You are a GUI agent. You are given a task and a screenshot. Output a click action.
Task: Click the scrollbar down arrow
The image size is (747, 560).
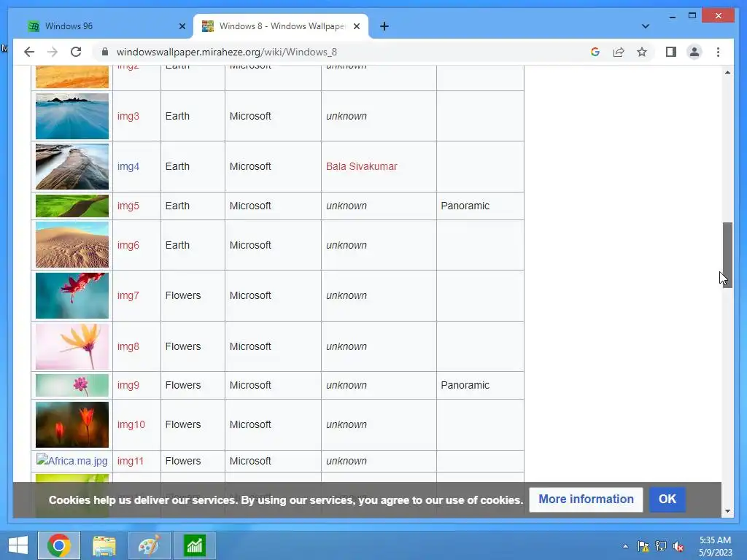[x=727, y=511]
